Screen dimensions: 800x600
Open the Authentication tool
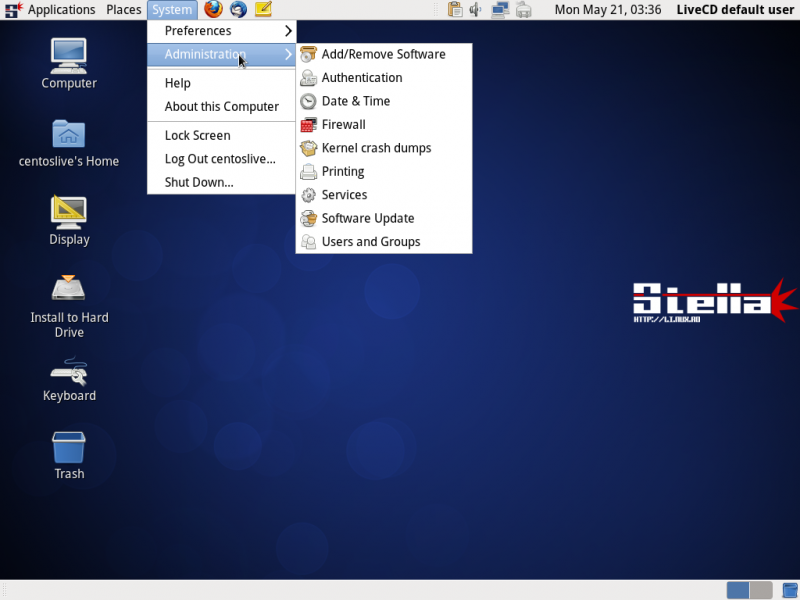click(x=384, y=78)
